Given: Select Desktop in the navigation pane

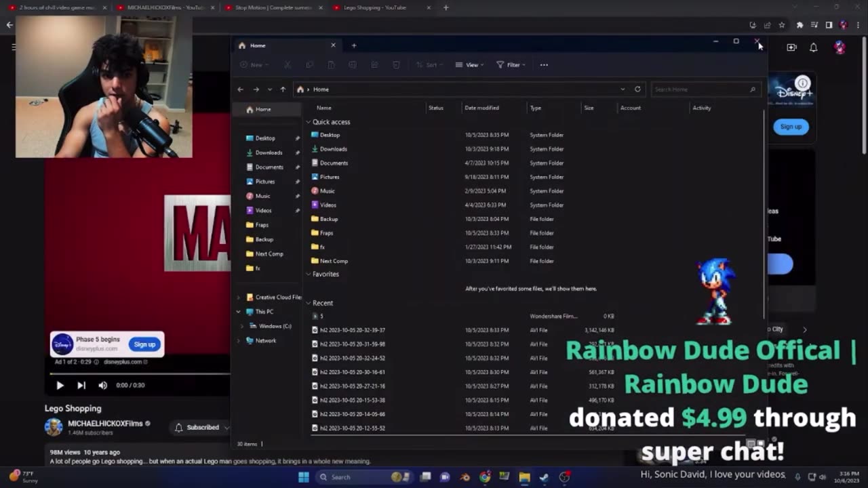Looking at the screenshot, I should coord(265,138).
